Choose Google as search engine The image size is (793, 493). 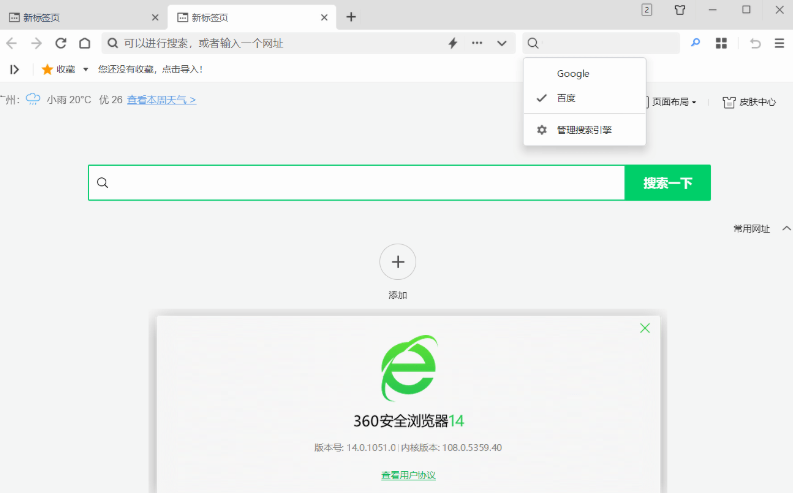585,74
